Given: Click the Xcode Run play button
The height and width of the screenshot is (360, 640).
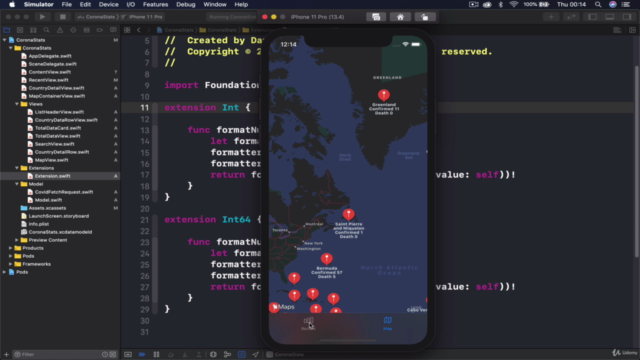Looking at the screenshot, I should 42,17.
